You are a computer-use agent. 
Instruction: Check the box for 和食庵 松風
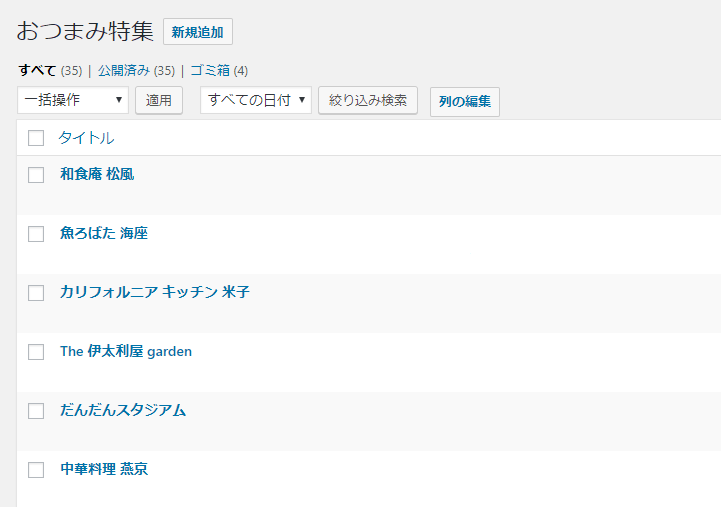(x=36, y=175)
